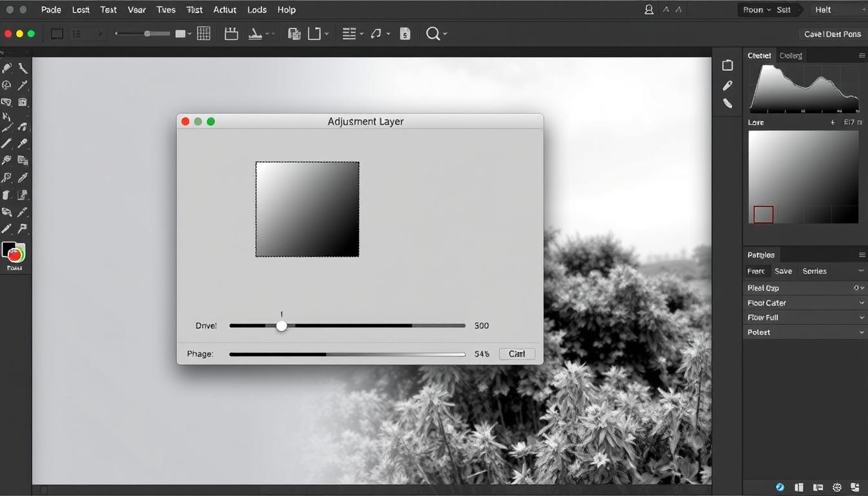Click the Canl button in dialog

[517, 354]
